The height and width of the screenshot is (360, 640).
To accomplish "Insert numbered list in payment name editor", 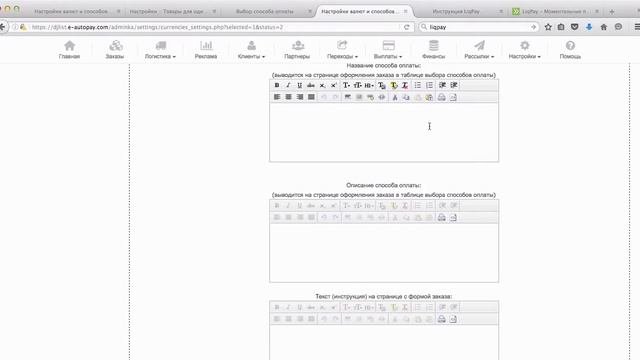I will coord(429,85).
